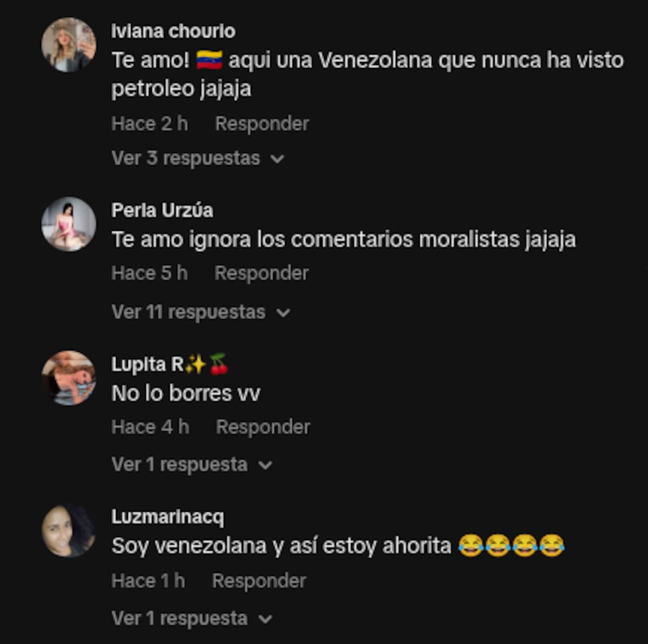Open iviana chourio's profile picture

(x=69, y=45)
